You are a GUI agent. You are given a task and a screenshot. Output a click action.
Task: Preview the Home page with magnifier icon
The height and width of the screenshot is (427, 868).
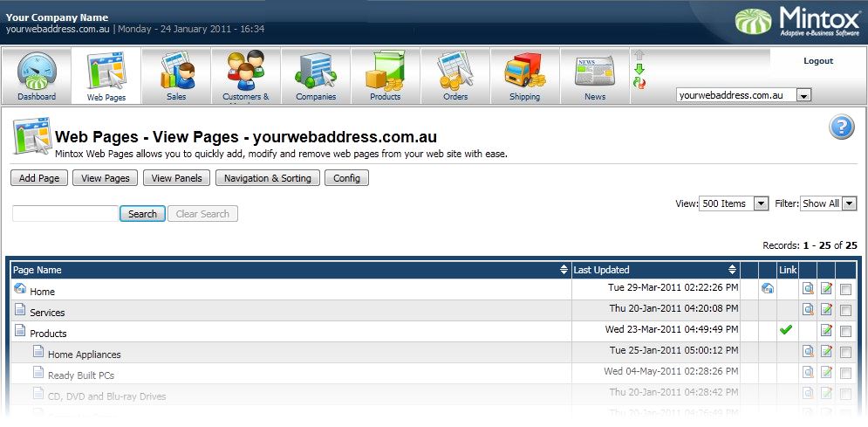tap(808, 288)
